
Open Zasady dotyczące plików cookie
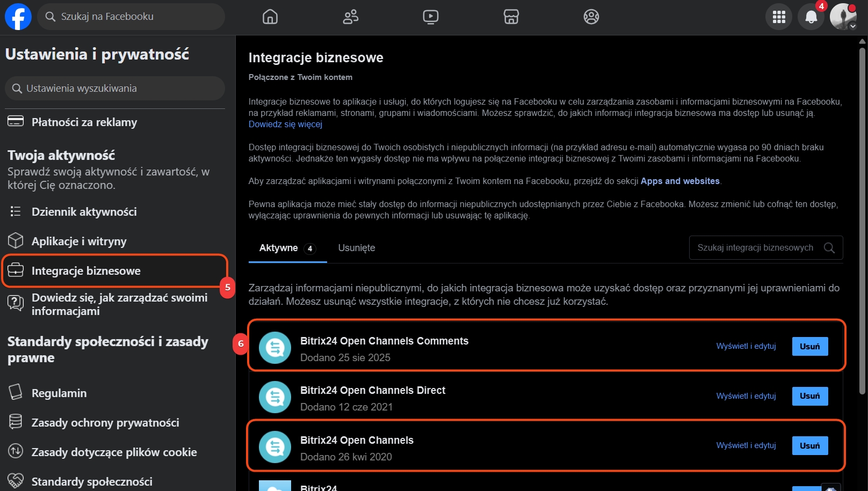tap(115, 452)
